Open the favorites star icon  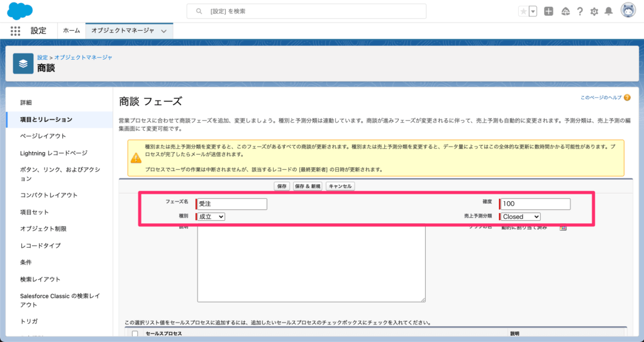(523, 11)
